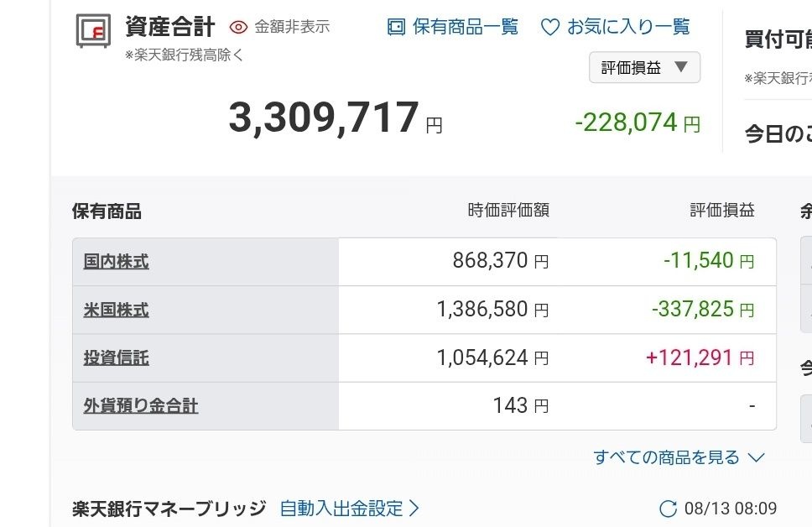This screenshot has width=812, height=527.
Task: Open the 評価損益 dropdown
Action: coord(644,67)
